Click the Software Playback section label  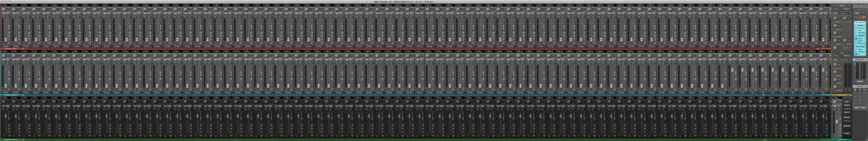pos(11,95)
